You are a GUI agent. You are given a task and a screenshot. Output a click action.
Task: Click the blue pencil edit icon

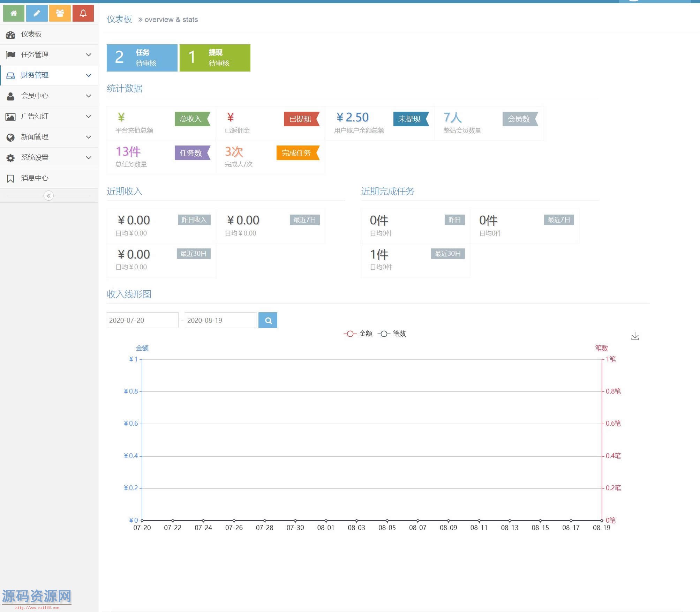click(37, 13)
